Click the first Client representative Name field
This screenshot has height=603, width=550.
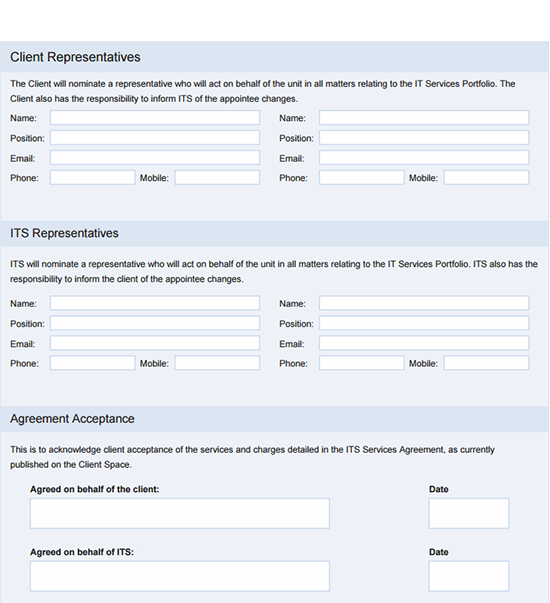pyautogui.click(x=155, y=118)
